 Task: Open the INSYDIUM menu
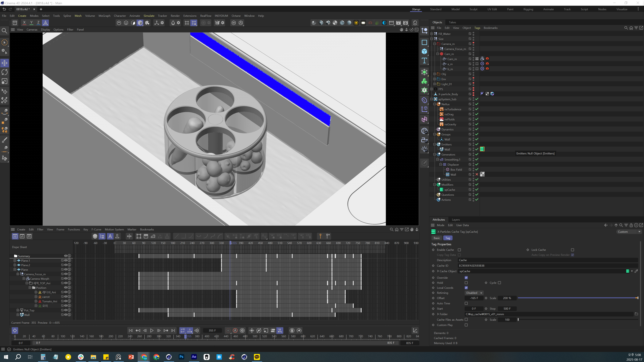point(221,16)
